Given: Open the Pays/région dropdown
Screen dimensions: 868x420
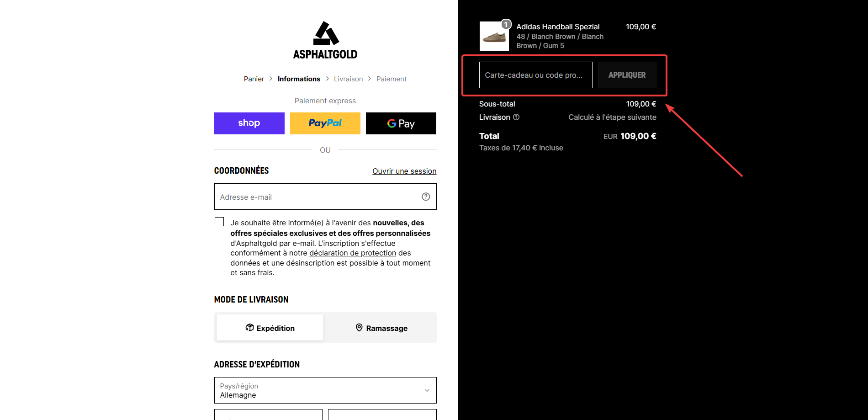Looking at the screenshot, I should 325,390.
